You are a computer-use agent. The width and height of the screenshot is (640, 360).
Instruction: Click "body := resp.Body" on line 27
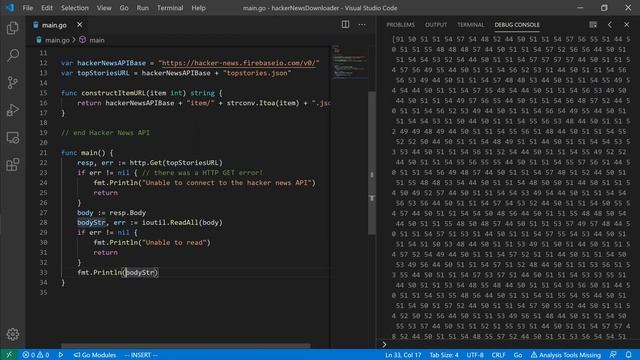tap(111, 213)
